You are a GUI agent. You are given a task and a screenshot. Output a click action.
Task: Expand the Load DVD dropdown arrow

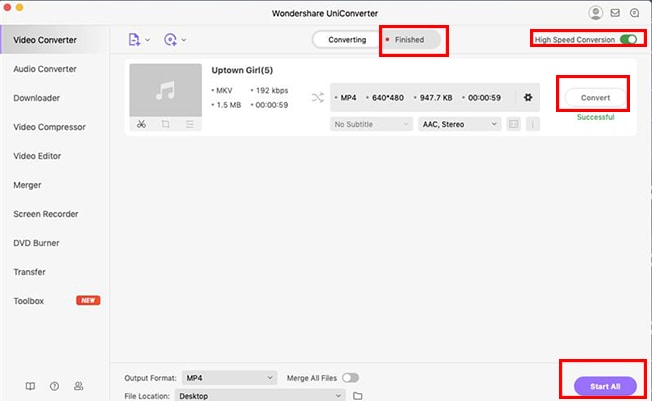pos(183,40)
